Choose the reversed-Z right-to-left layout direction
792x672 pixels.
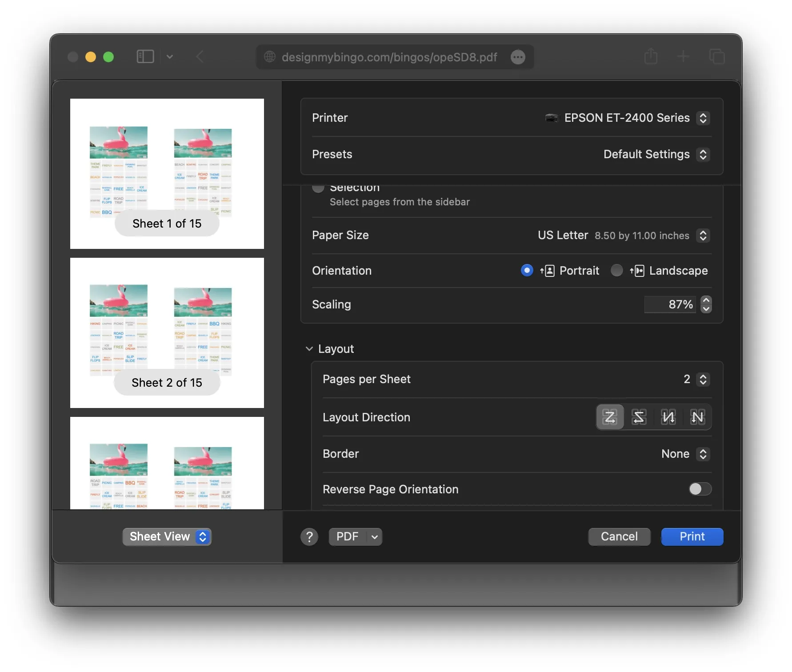[639, 417]
